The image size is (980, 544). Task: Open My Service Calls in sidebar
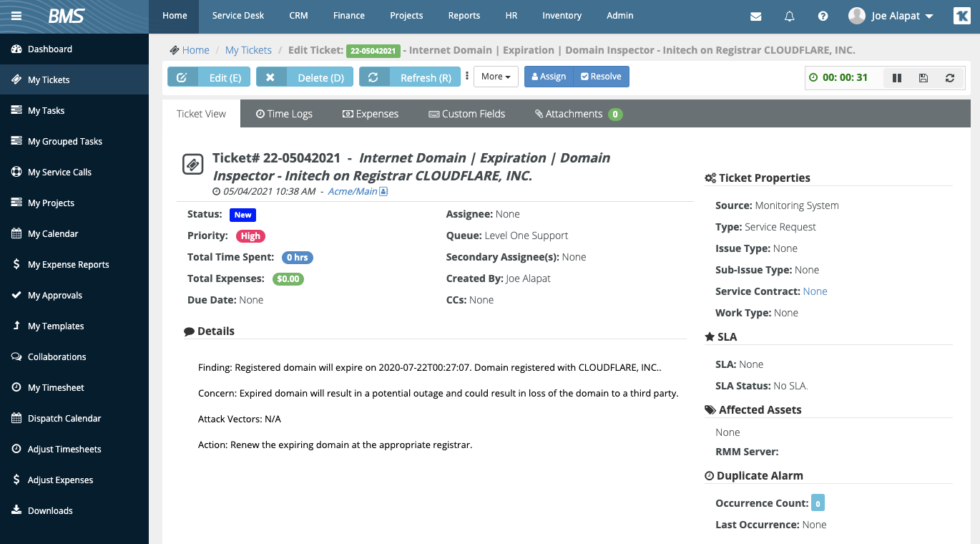click(74, 173)
